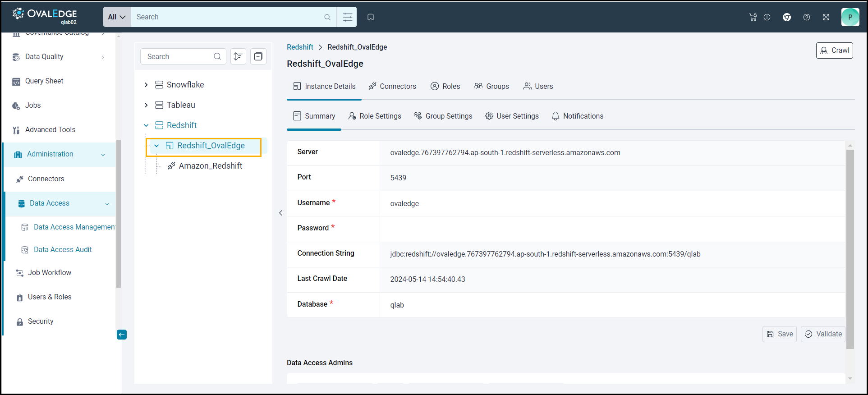Switch to the Connectors tab
This screenshot has width=868, height=395.
pos(392,86)
